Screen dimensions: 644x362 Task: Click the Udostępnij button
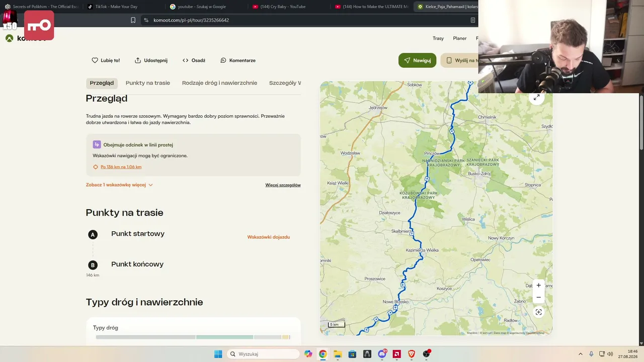click(x=151, y=60)
